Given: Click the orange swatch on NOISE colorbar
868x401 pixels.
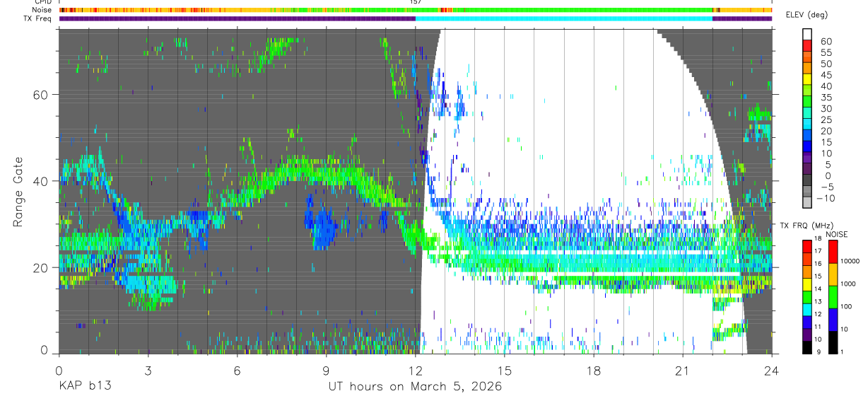Looking at the screenshot, I should (832, 274).
